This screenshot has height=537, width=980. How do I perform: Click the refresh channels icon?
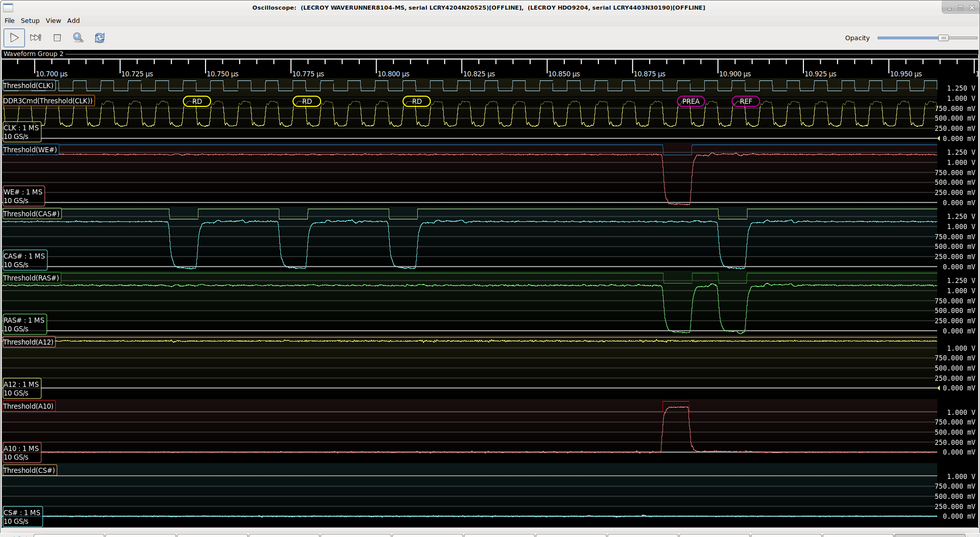tap(100, 38)
